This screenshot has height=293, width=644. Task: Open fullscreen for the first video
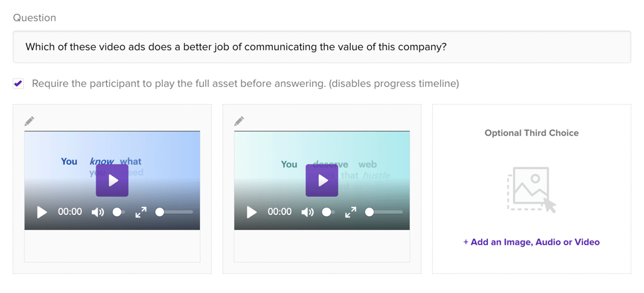(x=141, y=212)
